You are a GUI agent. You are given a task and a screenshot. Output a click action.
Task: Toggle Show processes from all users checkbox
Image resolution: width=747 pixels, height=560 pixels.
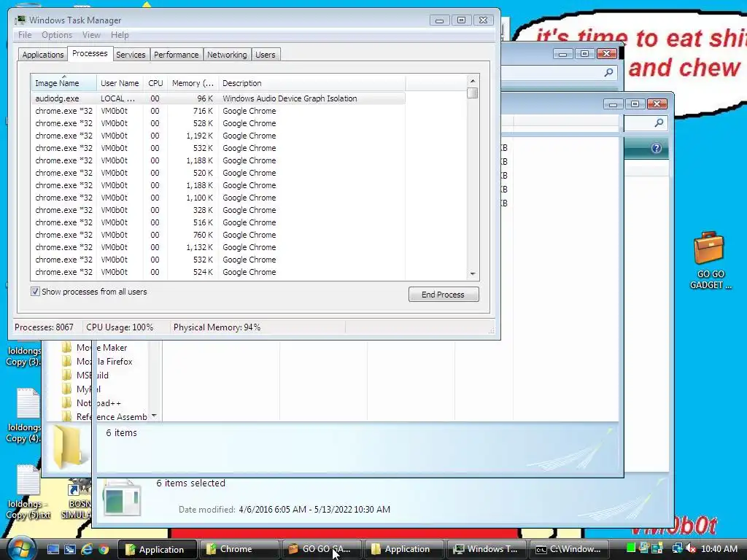[x=35, y=292]
